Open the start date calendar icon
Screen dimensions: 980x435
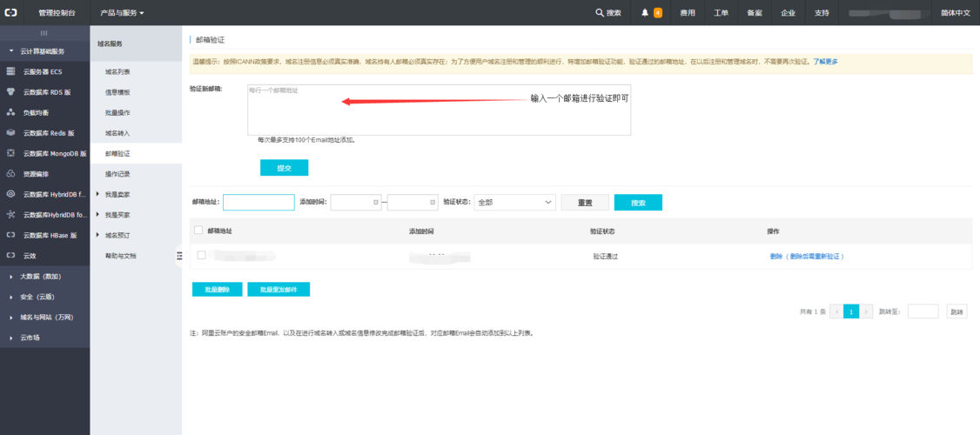[375, 203]
